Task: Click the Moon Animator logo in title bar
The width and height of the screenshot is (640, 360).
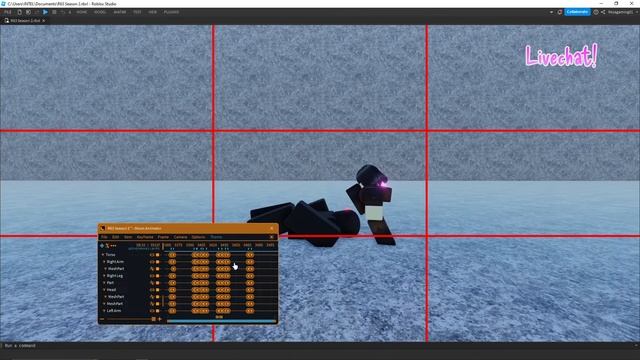Action: 103,228
